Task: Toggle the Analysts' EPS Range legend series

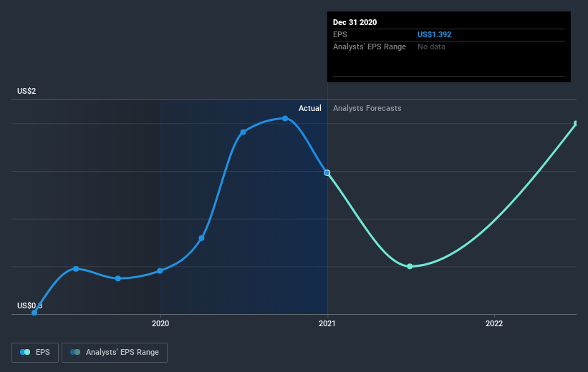Action: click(115, 352)
